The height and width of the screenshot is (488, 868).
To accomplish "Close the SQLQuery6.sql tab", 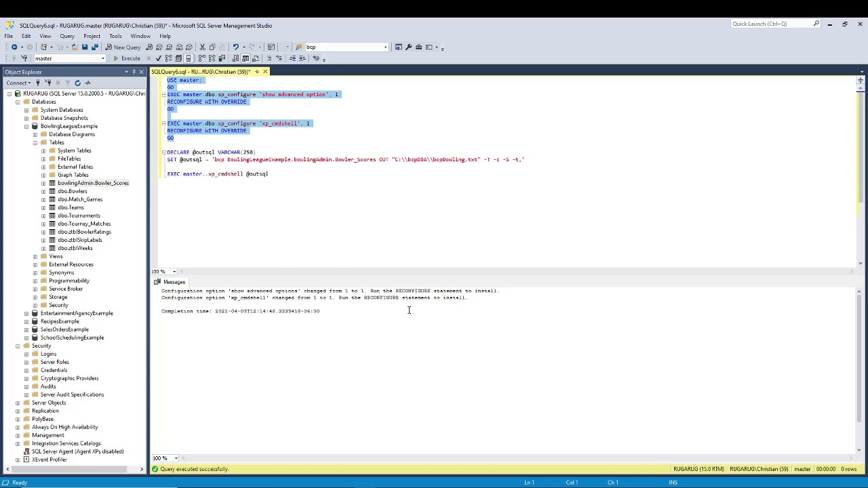I will coord(264,72).
